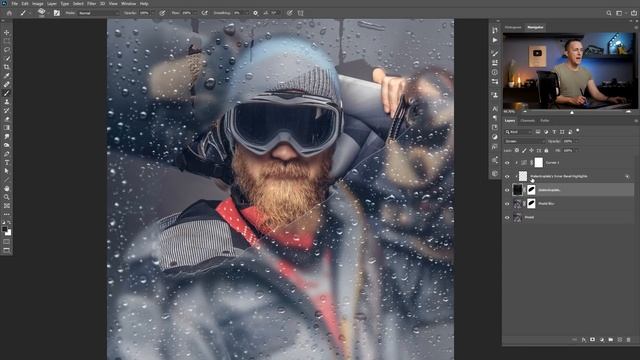Toggle lock position
The image size is (640, 360).
pos(531,151)
